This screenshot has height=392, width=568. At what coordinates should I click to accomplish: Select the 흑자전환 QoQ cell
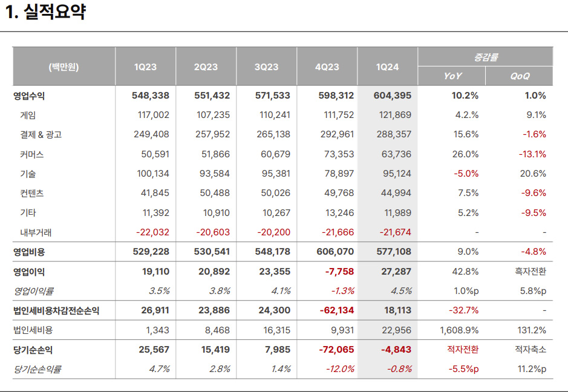(530, 272)
